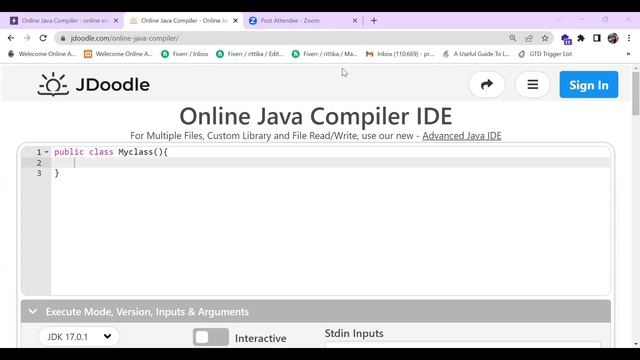Select the active Online Java Compiler tab

pyautogui.click(x=183, y=20)
